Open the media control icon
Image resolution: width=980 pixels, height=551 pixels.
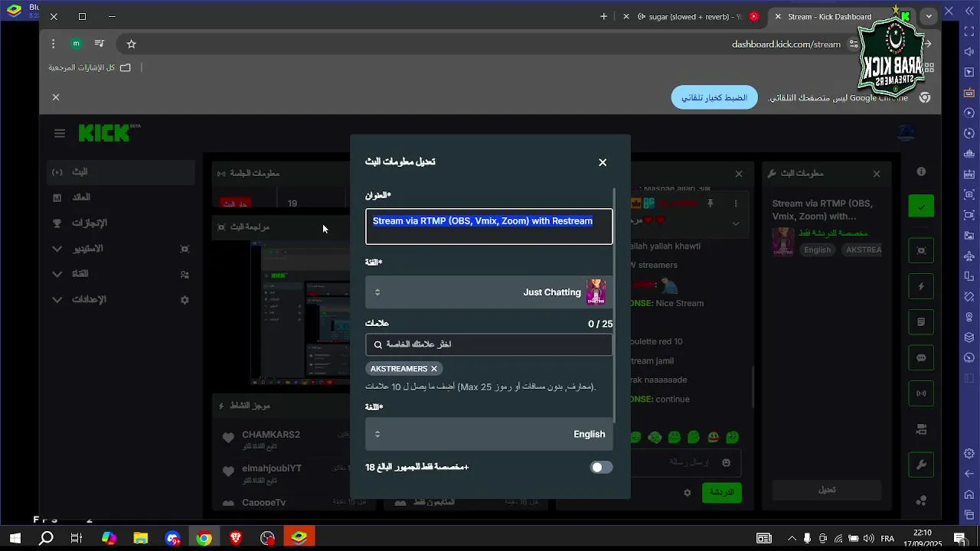point(99,44)
